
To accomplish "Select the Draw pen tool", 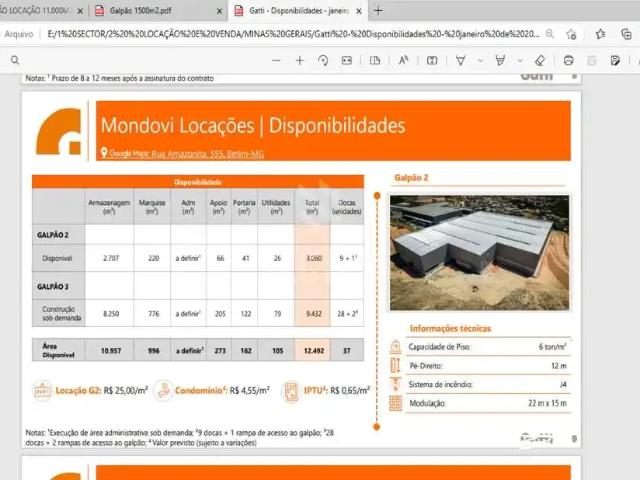I will point(460,60).
